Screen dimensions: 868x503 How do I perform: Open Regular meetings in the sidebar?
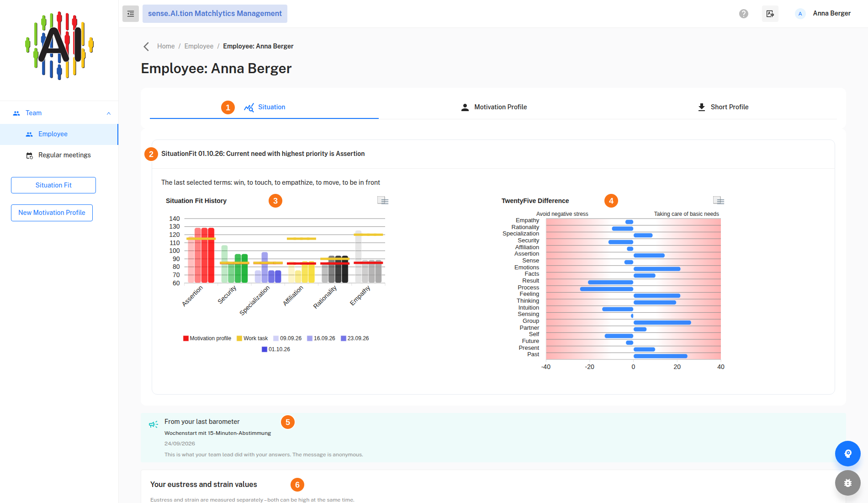(59, 155)
